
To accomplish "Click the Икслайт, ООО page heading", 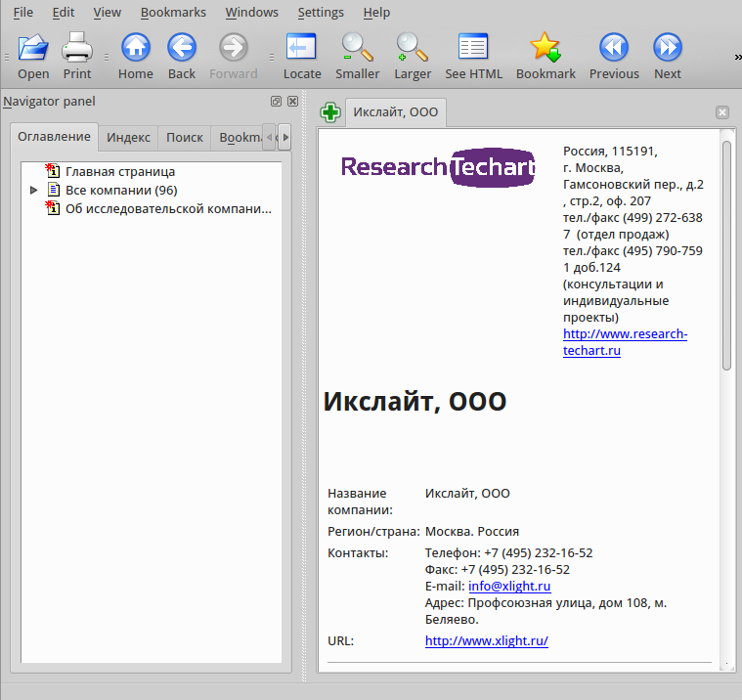I will tap(415, 402).
